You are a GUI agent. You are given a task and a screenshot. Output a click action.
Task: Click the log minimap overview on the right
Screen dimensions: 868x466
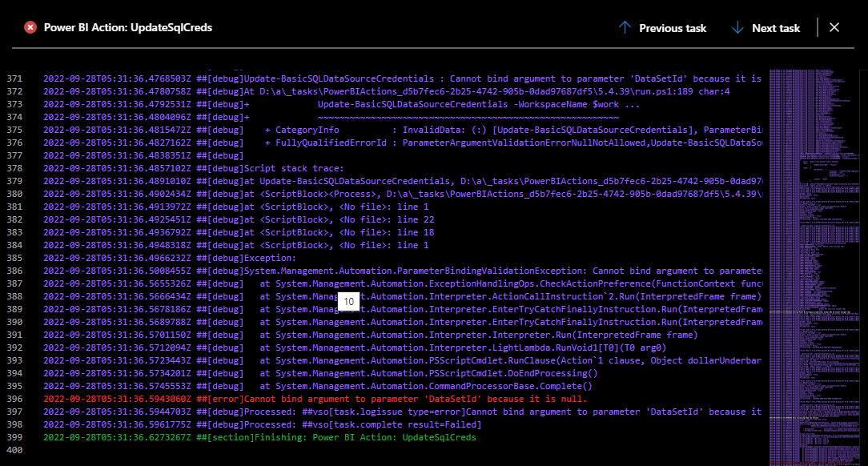click(814, 267)
